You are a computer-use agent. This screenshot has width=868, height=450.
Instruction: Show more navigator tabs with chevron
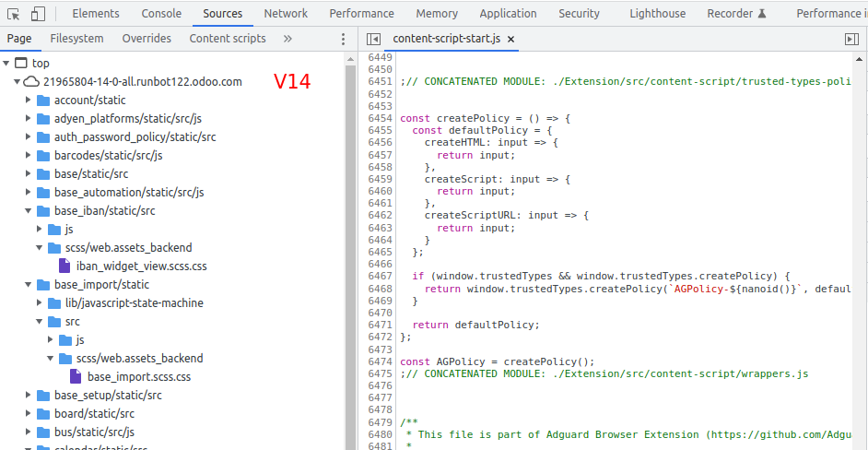point(287,39)
